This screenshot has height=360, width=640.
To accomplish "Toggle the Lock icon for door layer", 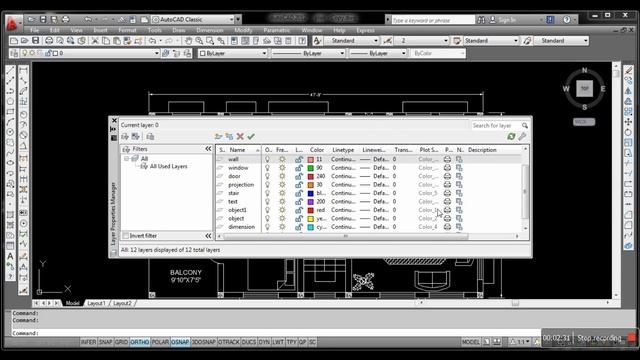I will coord(299,176).
